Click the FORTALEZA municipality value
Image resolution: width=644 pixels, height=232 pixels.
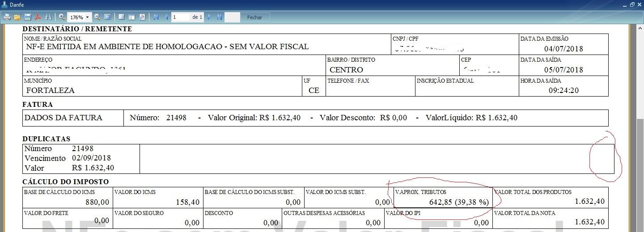click(x=50, y=90)
